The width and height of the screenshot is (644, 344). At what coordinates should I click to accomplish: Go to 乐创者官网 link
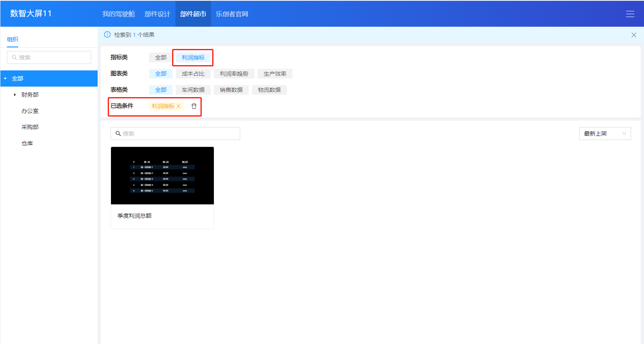pos(232,14)
